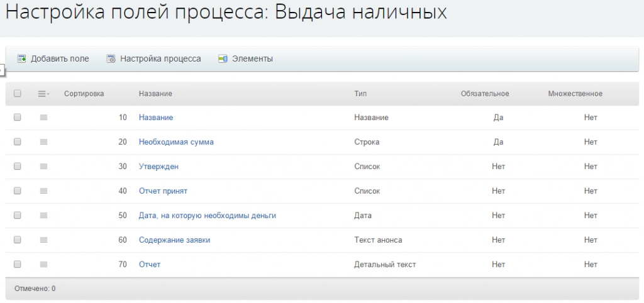This screenshot has height=303, width=644.
Task: Click the sort value 50
Action: [x=123, y=215]
